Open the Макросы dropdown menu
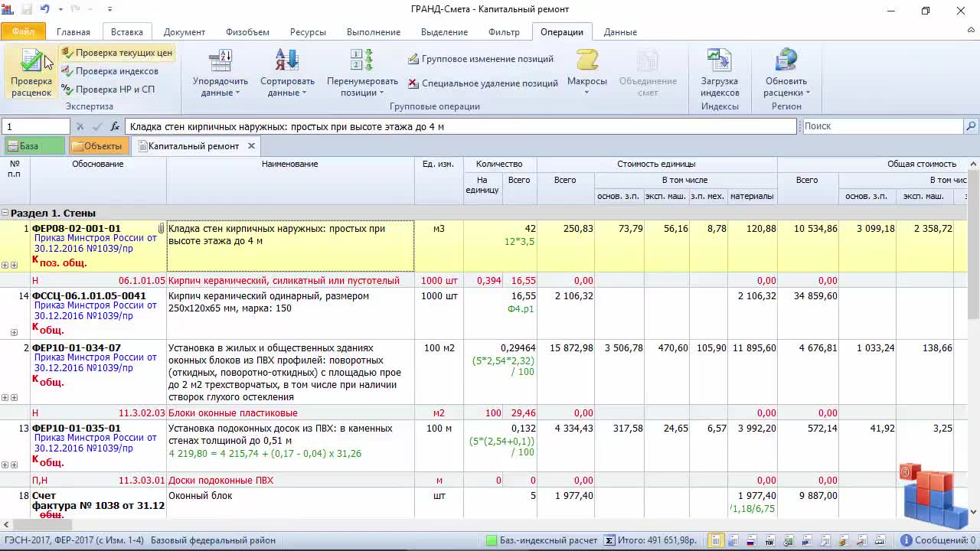The image size is (980, 551). 586,74
